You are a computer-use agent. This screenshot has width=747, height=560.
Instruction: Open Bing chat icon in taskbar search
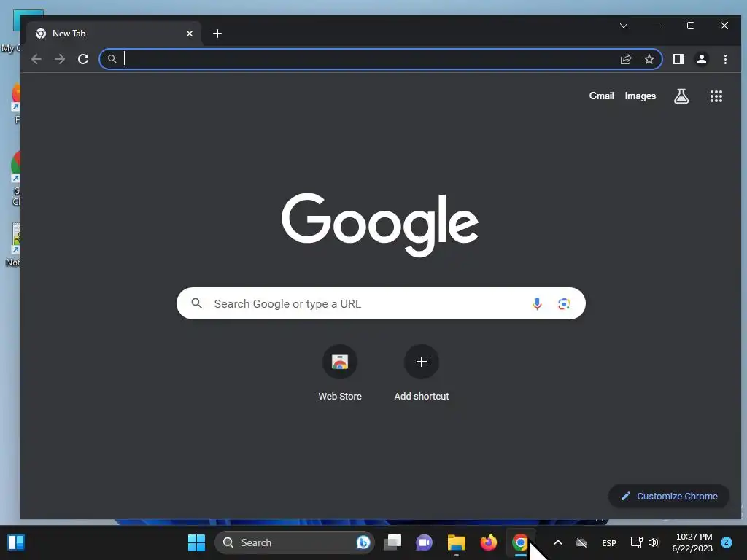point(363,542)
